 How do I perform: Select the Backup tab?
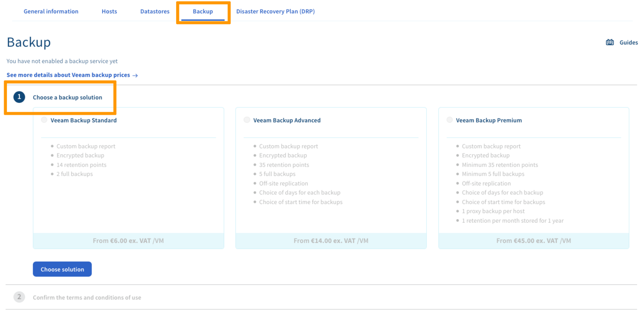pos(203,11)
